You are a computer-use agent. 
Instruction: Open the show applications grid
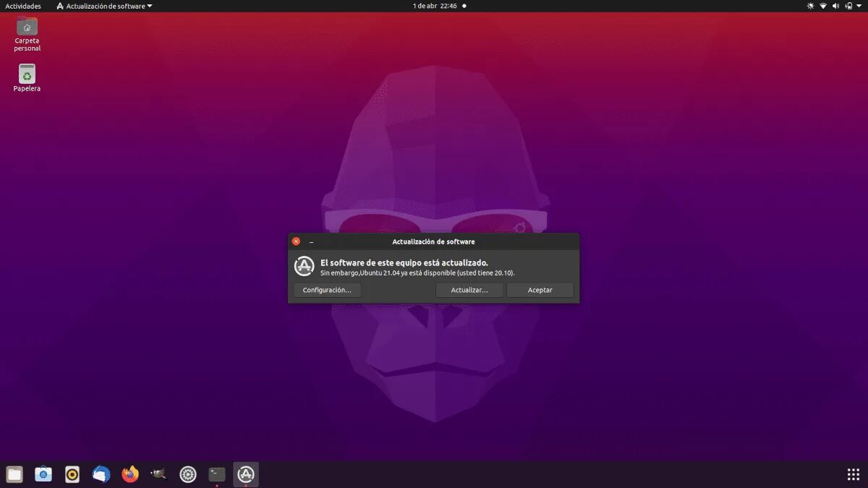pos(854,474)
